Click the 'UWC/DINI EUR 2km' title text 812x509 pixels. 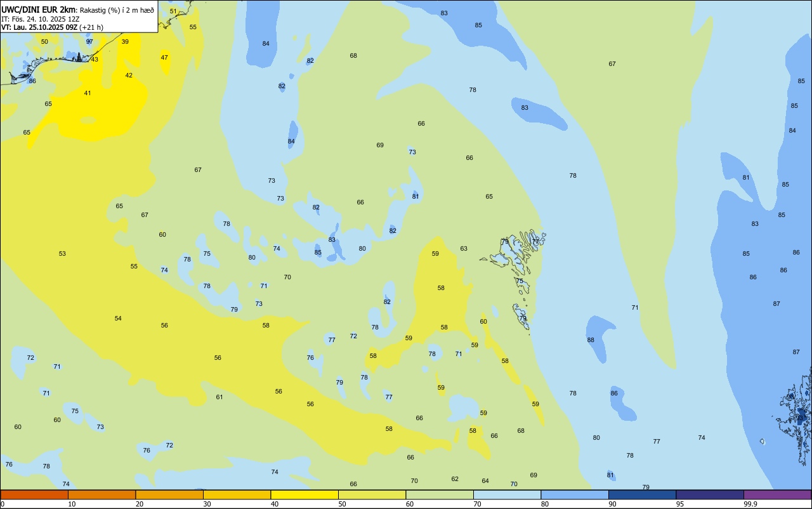tap(38, 10)
